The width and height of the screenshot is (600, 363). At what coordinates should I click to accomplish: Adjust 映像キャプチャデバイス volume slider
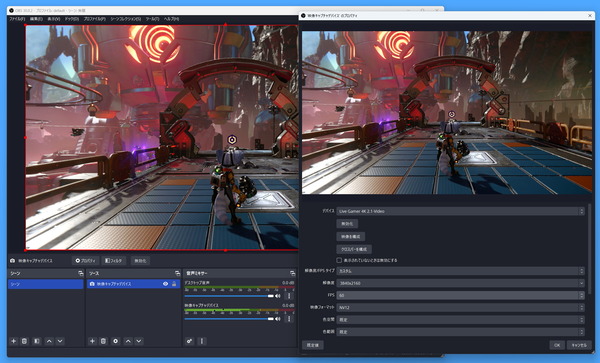(229, 319)
